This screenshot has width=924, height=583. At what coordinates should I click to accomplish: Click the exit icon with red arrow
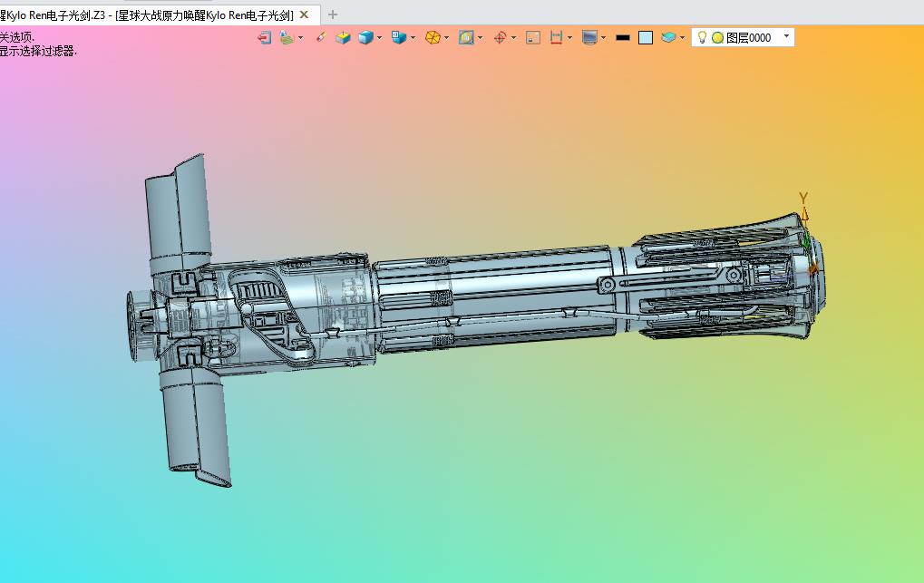[x=264, y=38]
